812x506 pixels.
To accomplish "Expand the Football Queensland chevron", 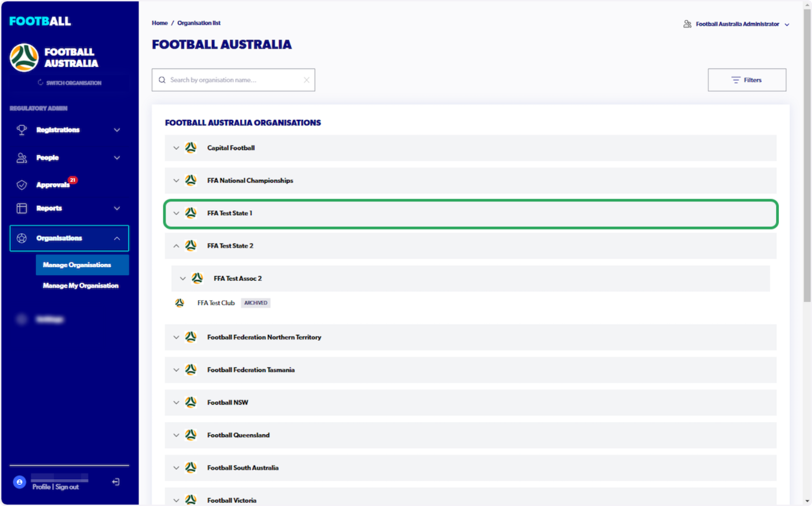I will 176,435.
